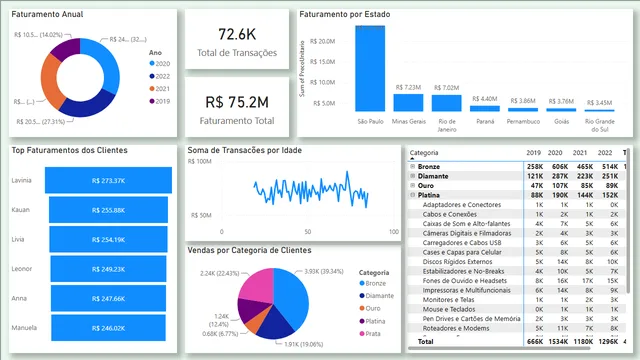Viewport: 640px width, 360px height.
Task: Select Câmeras Digitais e Filmadoras row
Action: click(x=516, y=233)
